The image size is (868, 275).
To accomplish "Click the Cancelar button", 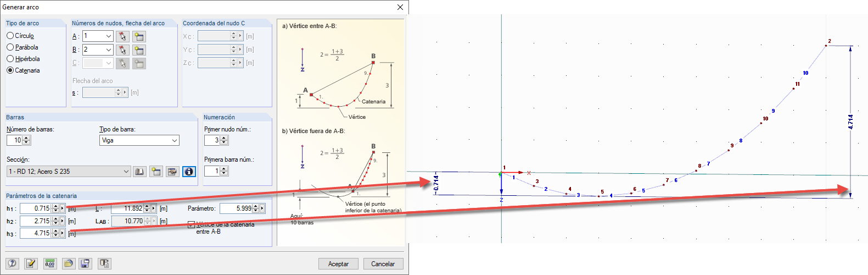I will pos(383,264).
